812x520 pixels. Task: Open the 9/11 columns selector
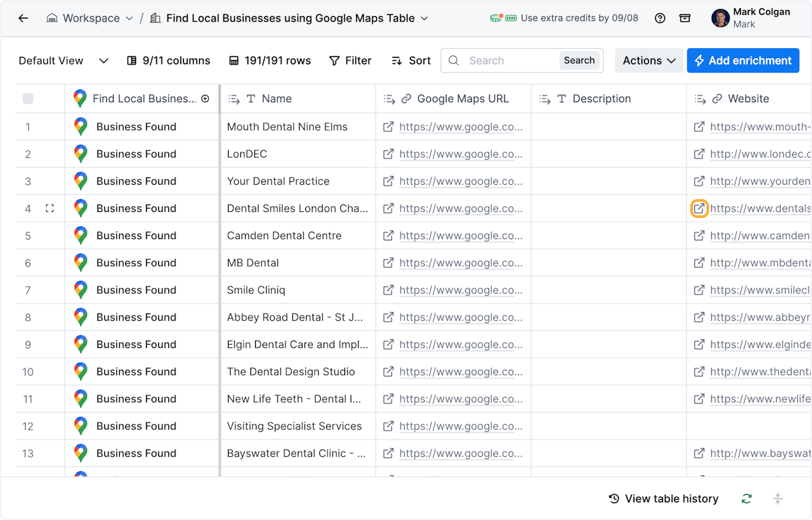[x=168, y=60]
